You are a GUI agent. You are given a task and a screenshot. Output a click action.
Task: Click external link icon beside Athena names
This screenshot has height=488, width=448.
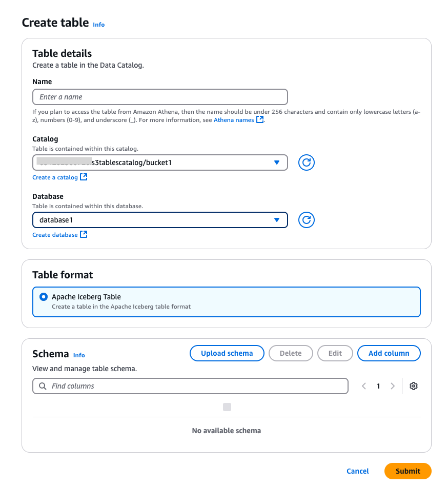pos(260,120)
